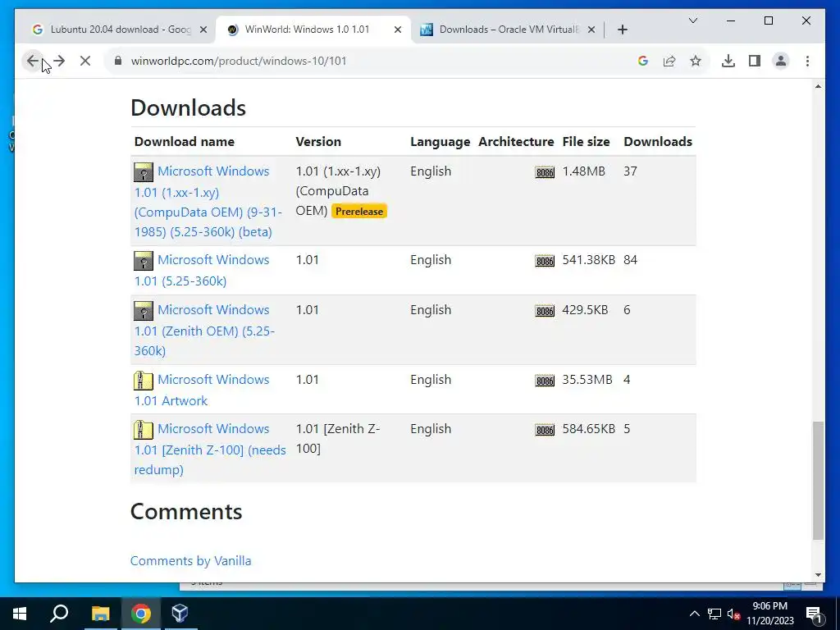Open Chrome three-dot menu
Image resolution: width=840 pixels, height=630 pixels.
(807, 61)
